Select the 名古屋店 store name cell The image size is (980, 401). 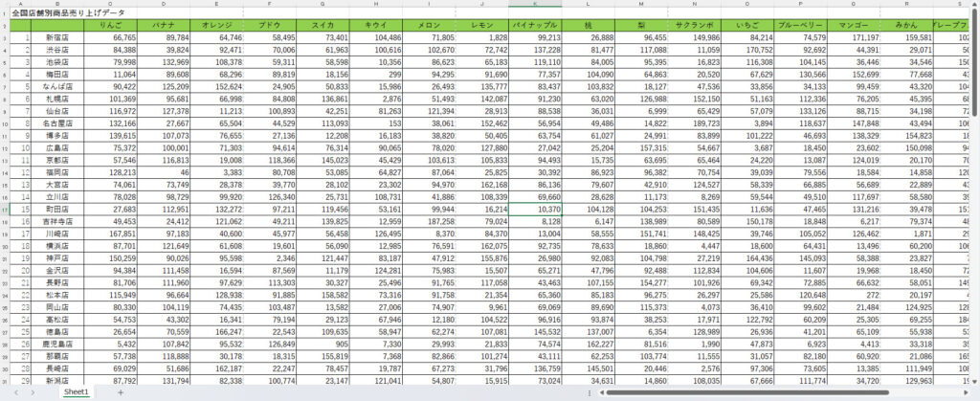tap(57, 123)
